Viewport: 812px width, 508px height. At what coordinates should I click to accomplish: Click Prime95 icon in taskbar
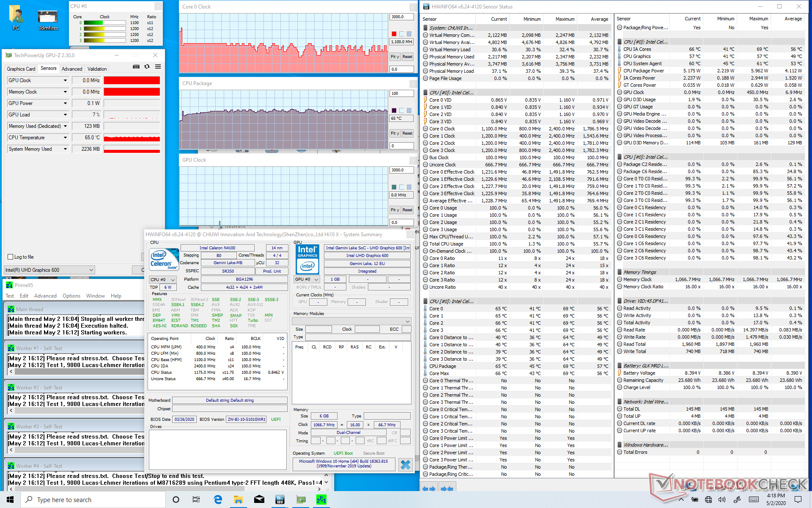(x=321, y=500)
